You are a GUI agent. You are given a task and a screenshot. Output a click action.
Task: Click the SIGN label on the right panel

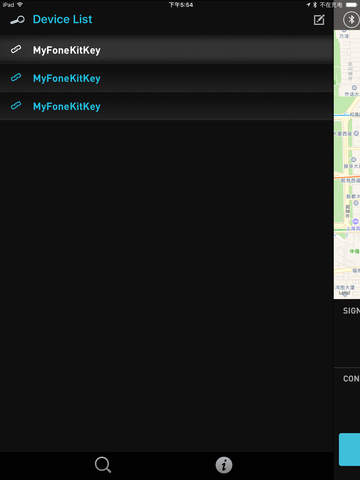(351, 311)
